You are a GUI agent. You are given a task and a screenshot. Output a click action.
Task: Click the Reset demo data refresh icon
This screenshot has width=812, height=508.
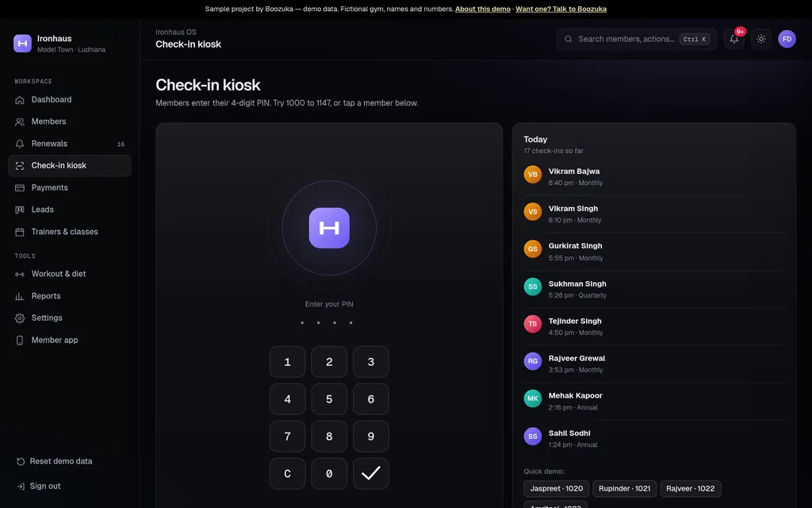tap(21, 461)
